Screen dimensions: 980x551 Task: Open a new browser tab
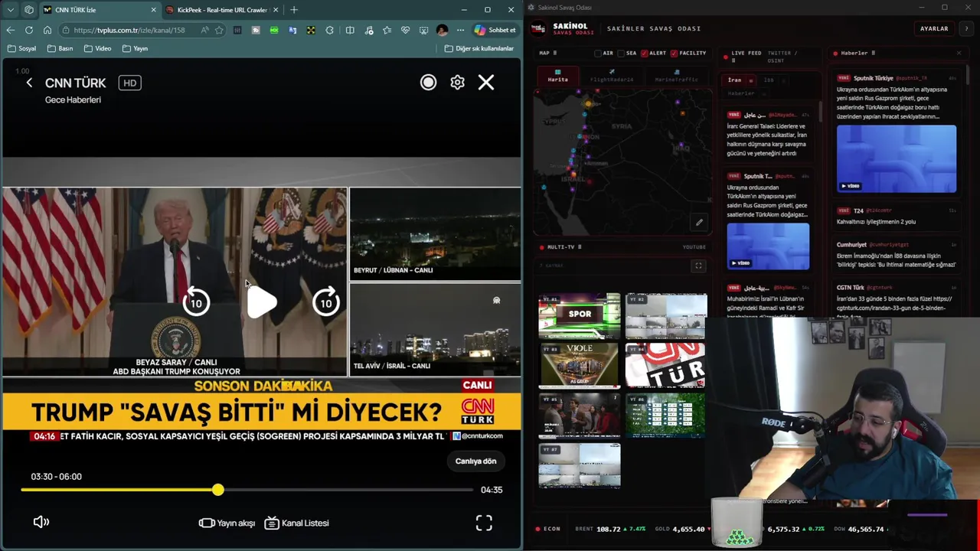coord(294,10)
